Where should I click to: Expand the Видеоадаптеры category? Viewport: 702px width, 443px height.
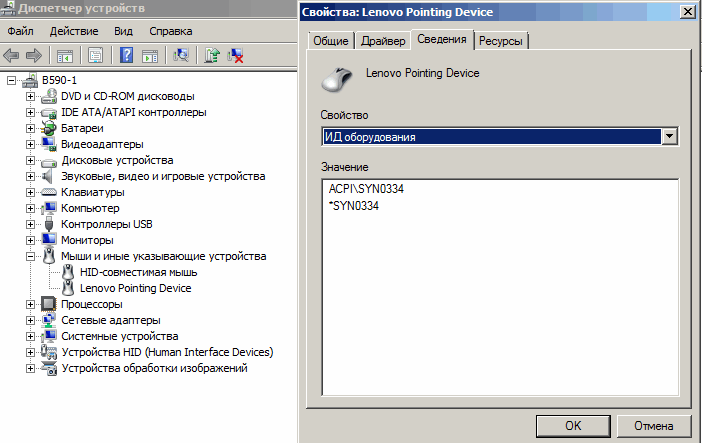[30, 144]
